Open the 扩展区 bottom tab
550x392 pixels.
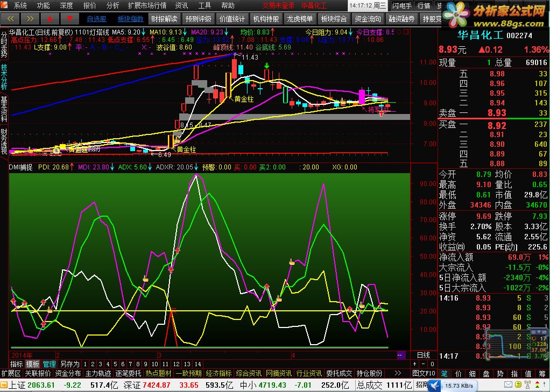point(11,373)
